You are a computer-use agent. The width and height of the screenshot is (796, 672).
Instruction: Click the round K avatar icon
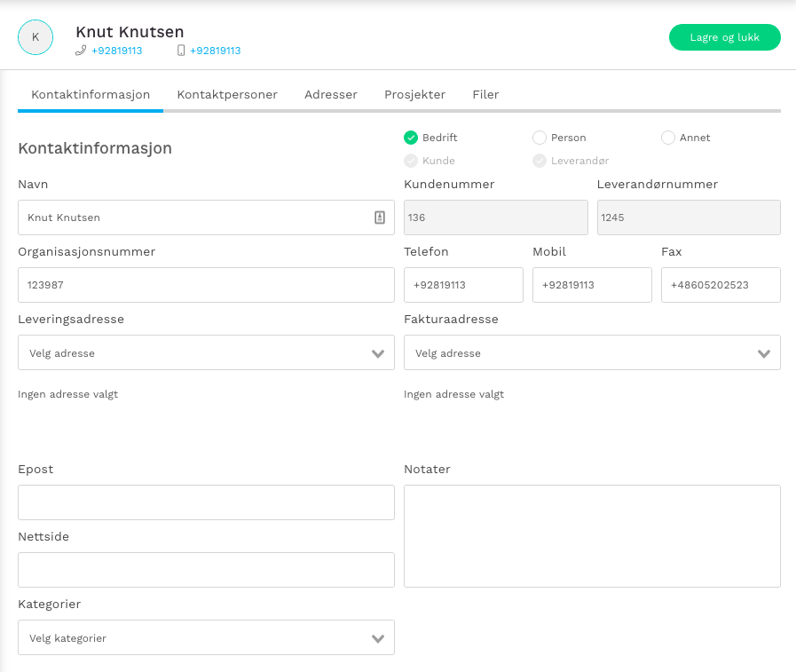point(35,37)
